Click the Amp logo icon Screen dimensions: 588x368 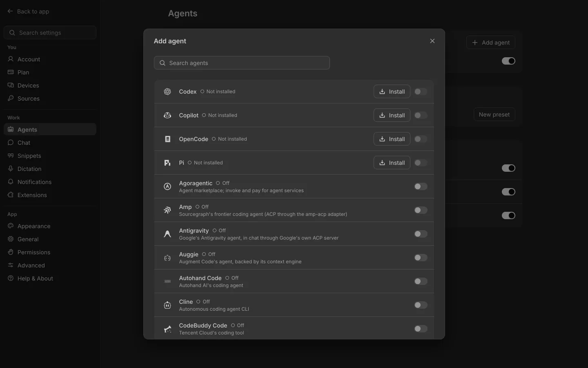167,210
